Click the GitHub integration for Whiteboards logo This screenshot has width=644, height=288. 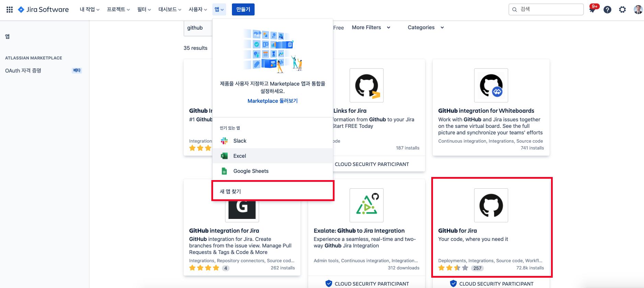click(491, 85)
